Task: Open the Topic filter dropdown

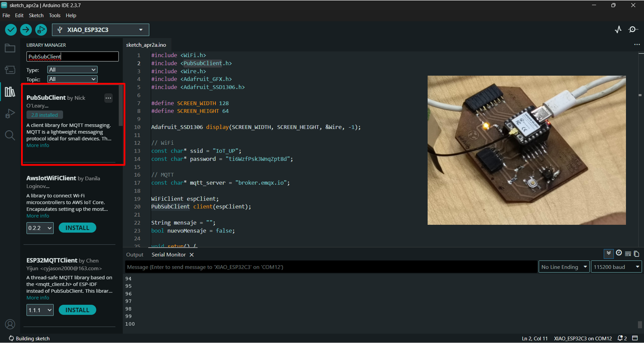Action: point(73,79)
